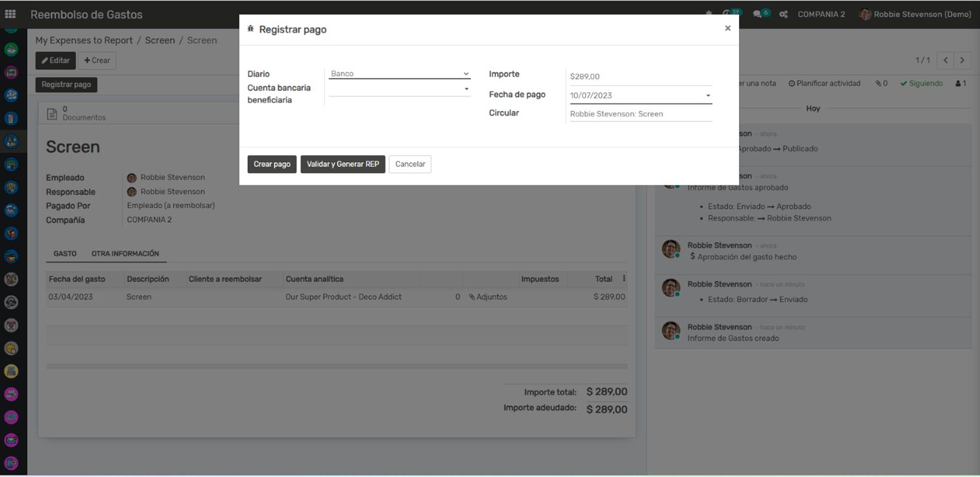
Task: Click the Crear pago button
Action: [272, 164]
